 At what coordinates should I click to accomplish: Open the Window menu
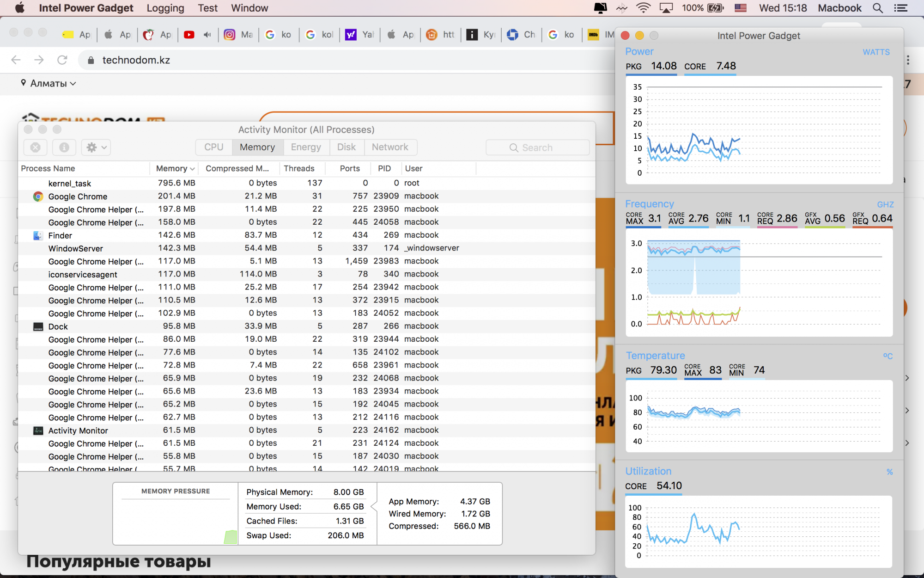coord(249,8)
